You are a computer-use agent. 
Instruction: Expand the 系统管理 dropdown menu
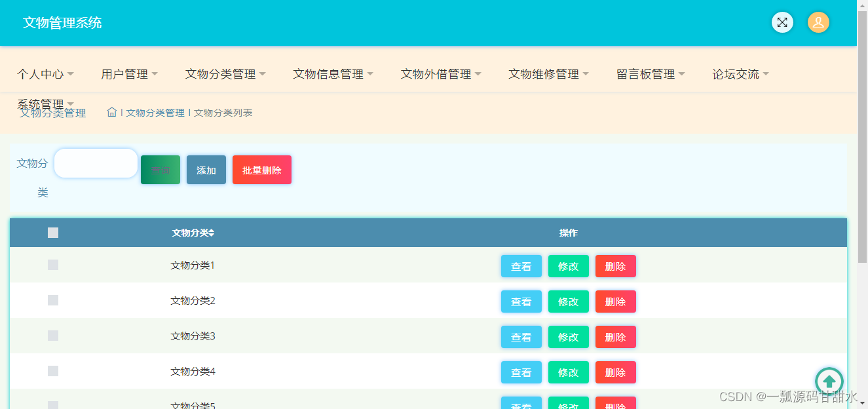(45, 104)
